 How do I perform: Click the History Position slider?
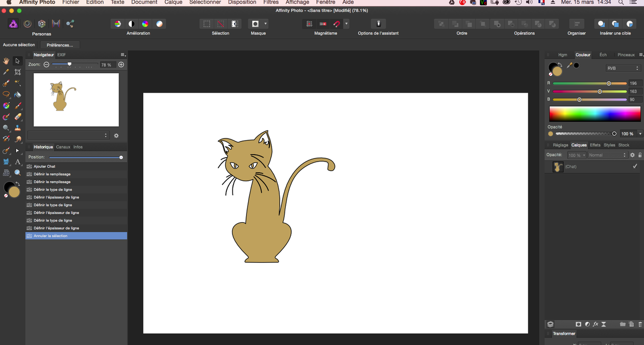[x=86, y=157]
